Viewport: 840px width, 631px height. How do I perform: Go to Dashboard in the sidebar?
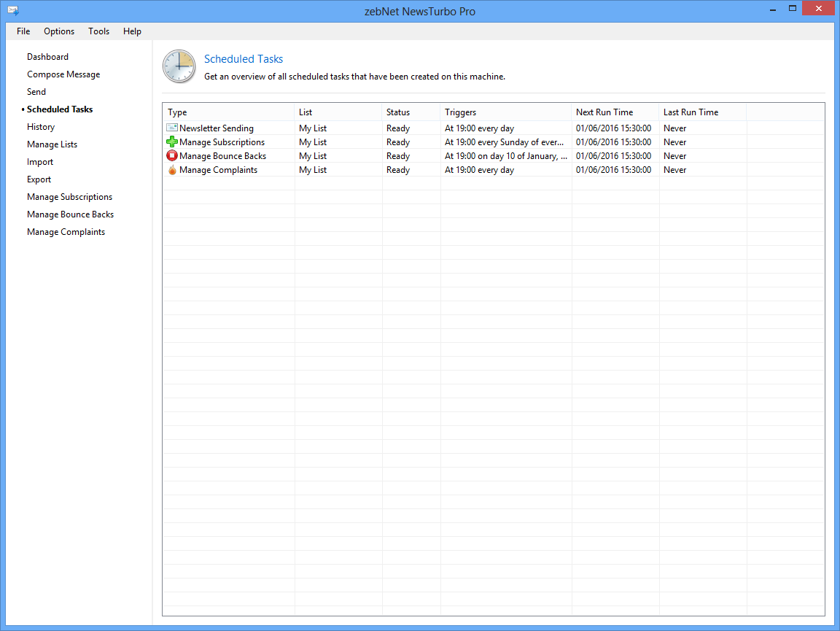[47, 57]
